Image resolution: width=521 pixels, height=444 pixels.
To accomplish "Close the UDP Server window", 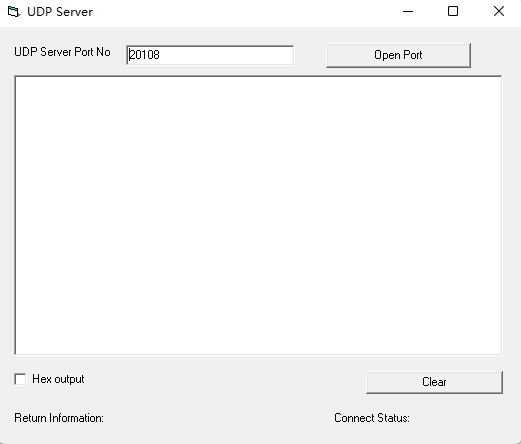I will (498, 12).
